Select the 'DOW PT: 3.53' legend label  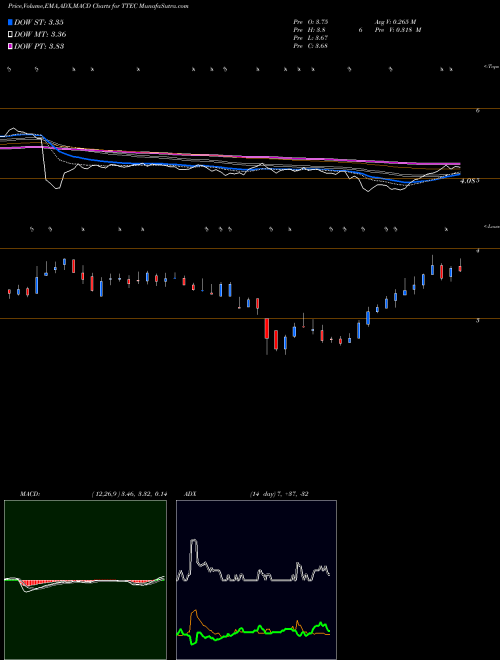point(39,46)
